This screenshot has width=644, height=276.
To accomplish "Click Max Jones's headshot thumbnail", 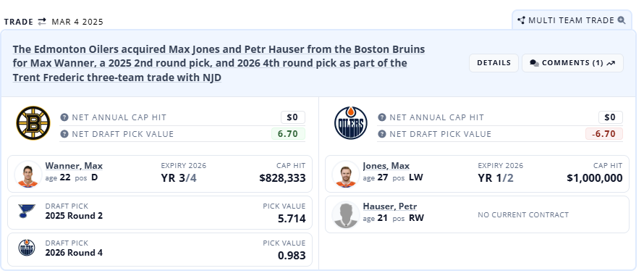I will coord(346,175).
